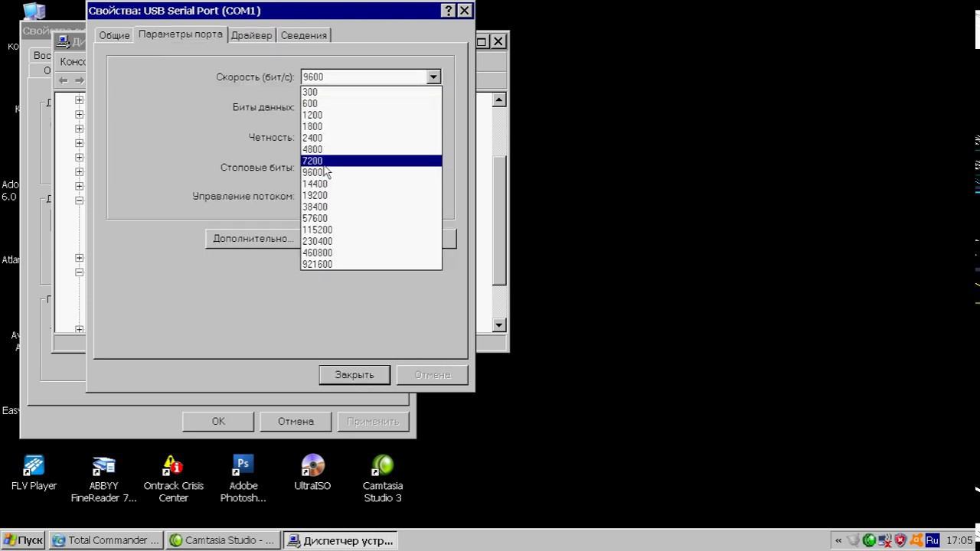
Task: Show hidden tray icons with the chevron
Action: (838, 540)
